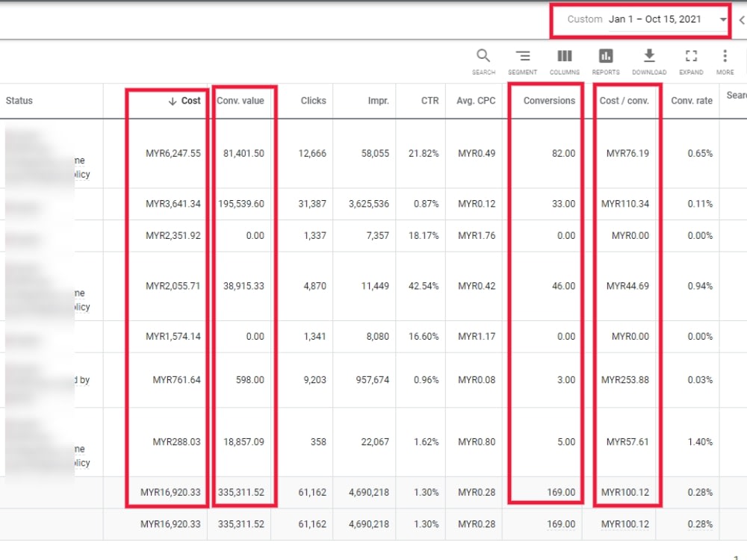Click impressions value 22,067
This screenshot has width=747, height=560.
point(375,442)
